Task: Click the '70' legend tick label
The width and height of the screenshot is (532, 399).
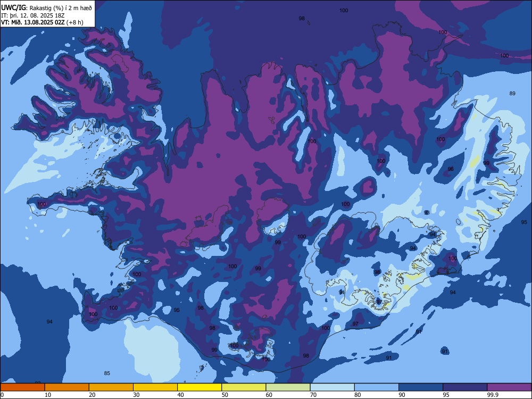Action: (313, 395)
